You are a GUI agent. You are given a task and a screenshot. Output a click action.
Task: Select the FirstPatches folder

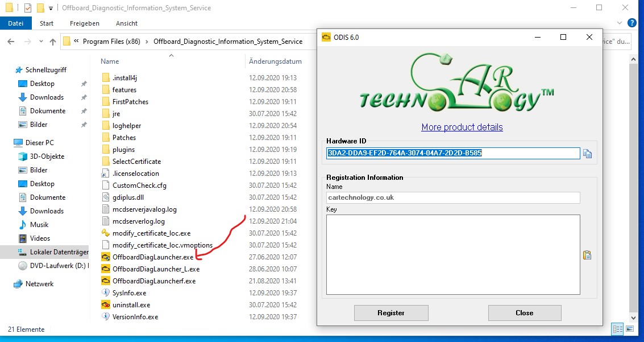130,101
